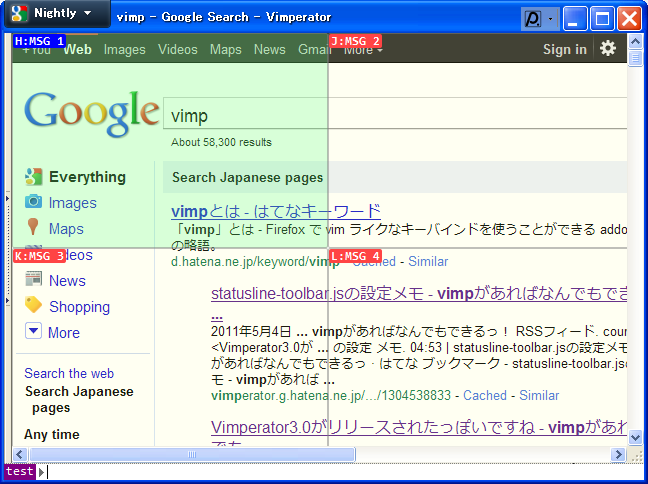
Task: Select the Web tab in top bar
Action: (78, 50)
